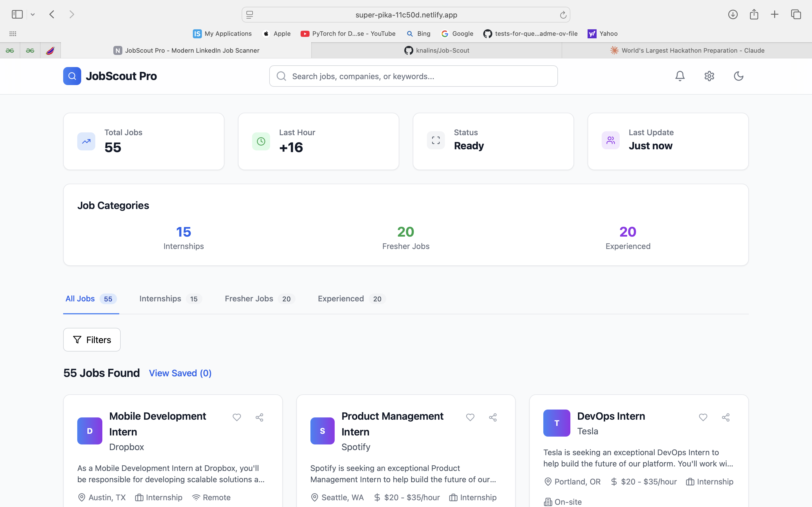Toggle dark mode with moon icon
Screen dimensions: 812x507
(x=738, y=76)
